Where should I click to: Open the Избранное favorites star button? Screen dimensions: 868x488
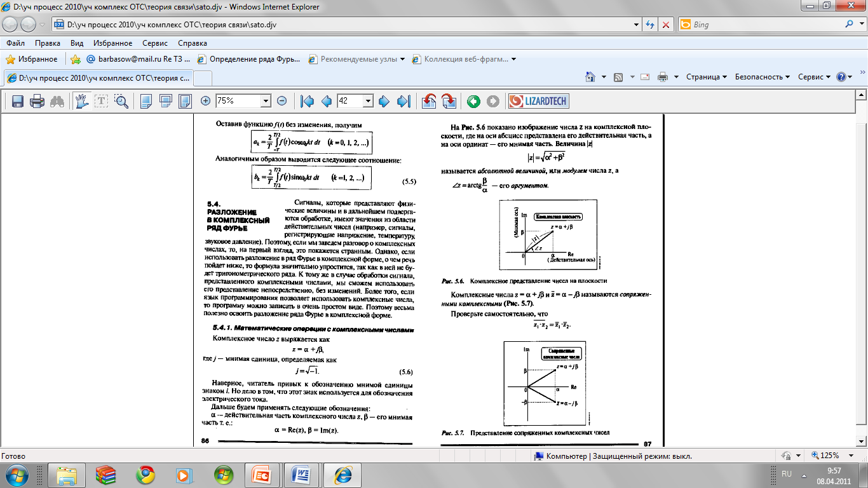pos(32,59)
